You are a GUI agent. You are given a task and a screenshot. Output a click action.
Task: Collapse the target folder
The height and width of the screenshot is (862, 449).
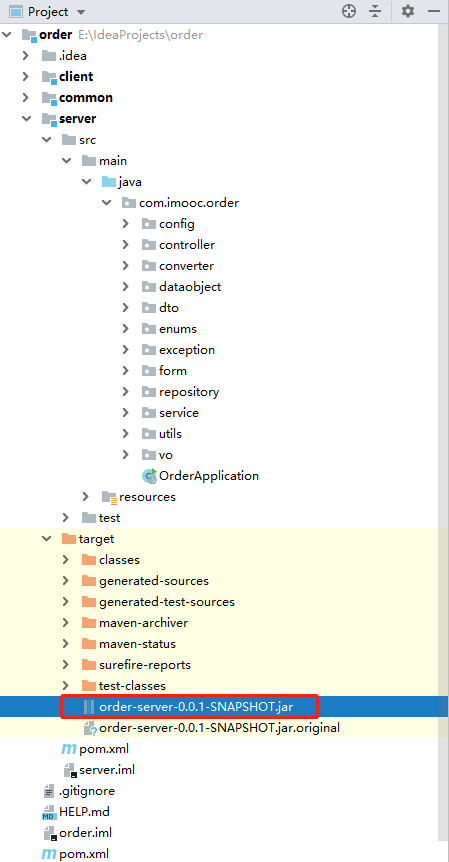tap(46, 539)
